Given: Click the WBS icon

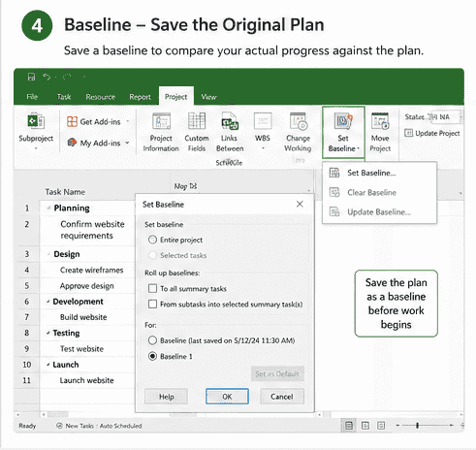Looking at the screenshot, I should (x=263, y=121).
